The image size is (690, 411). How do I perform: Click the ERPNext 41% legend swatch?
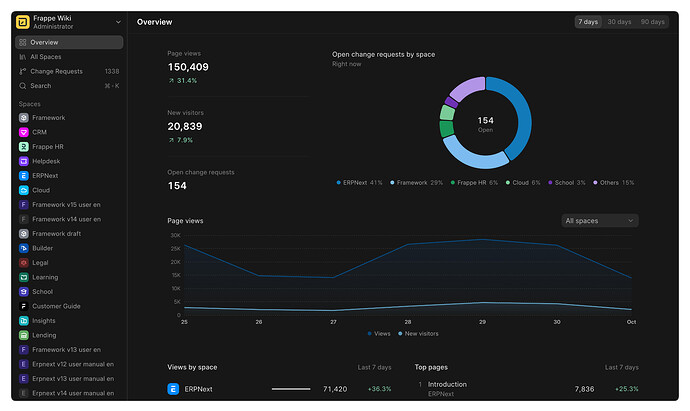(338, 183)
